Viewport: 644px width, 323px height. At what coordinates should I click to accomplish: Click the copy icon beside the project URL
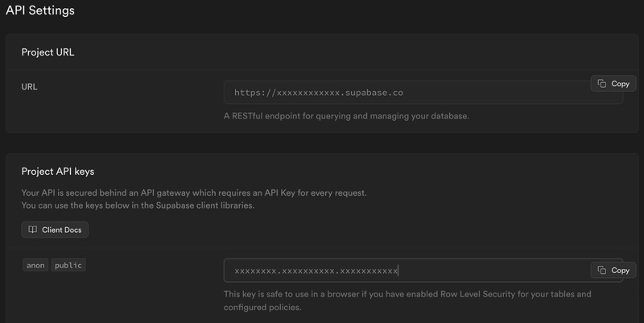click(x=601, y=84)
